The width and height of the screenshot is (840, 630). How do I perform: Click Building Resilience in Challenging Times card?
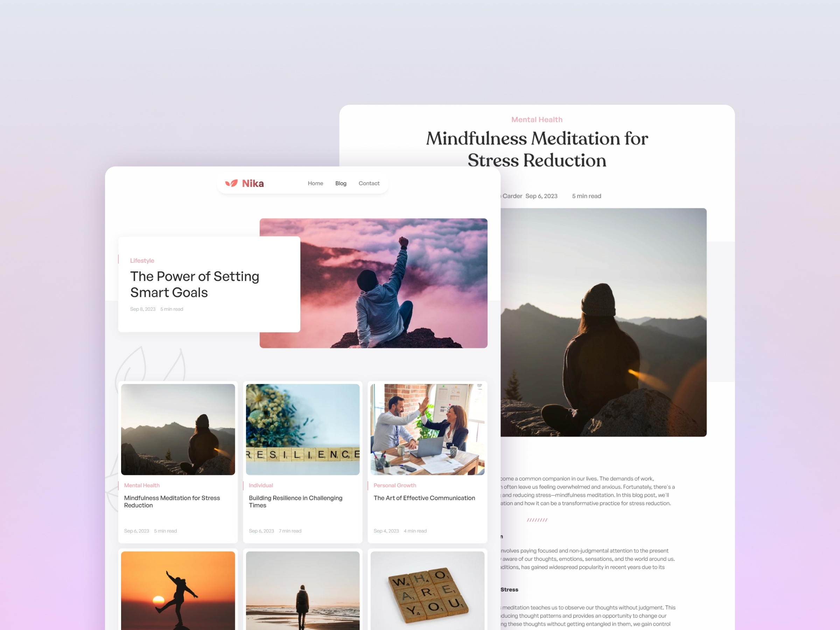[x=303, y=460]
